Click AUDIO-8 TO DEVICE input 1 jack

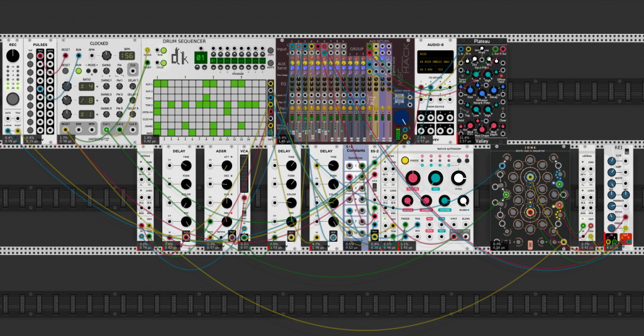pyautogui.click(x=421, y=87)
